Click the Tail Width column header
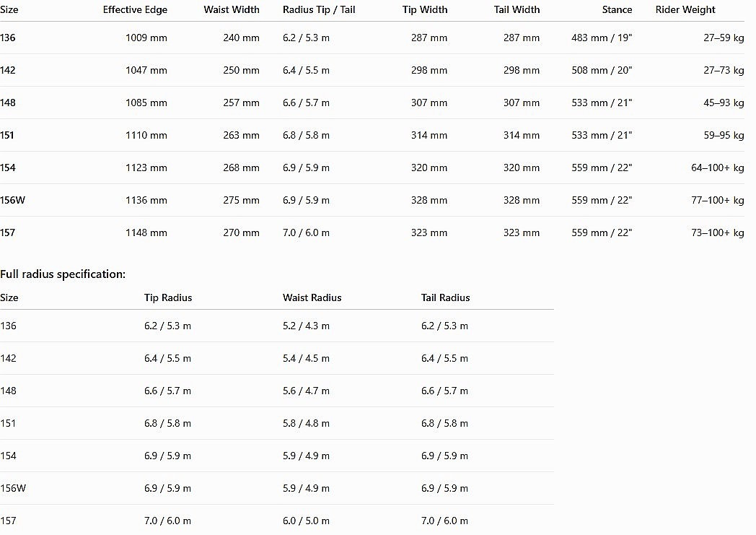This screenshot has height=535, width=756. point(517,9)
